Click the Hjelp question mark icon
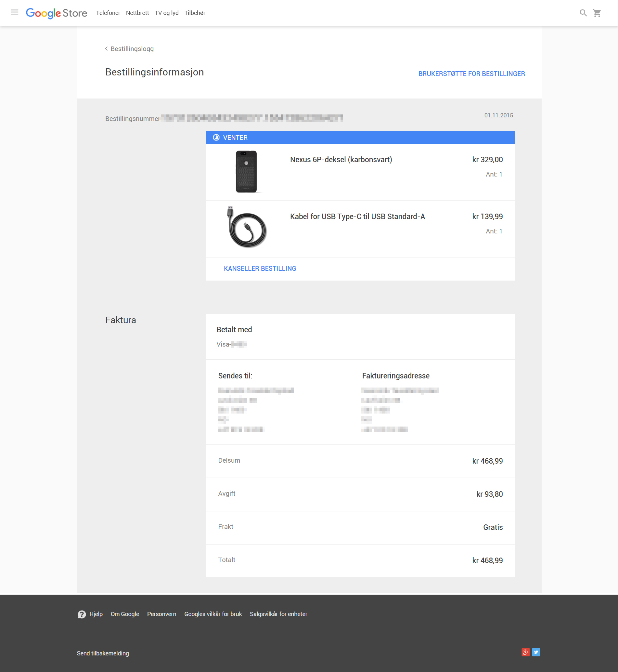Viewport: 618px width, 672px height. point(82,614)
